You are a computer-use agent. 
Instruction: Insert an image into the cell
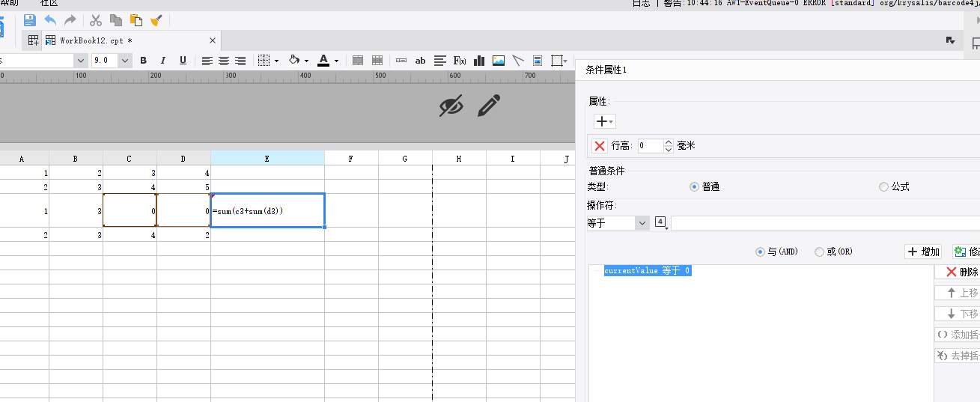click(x=499, y=61)
